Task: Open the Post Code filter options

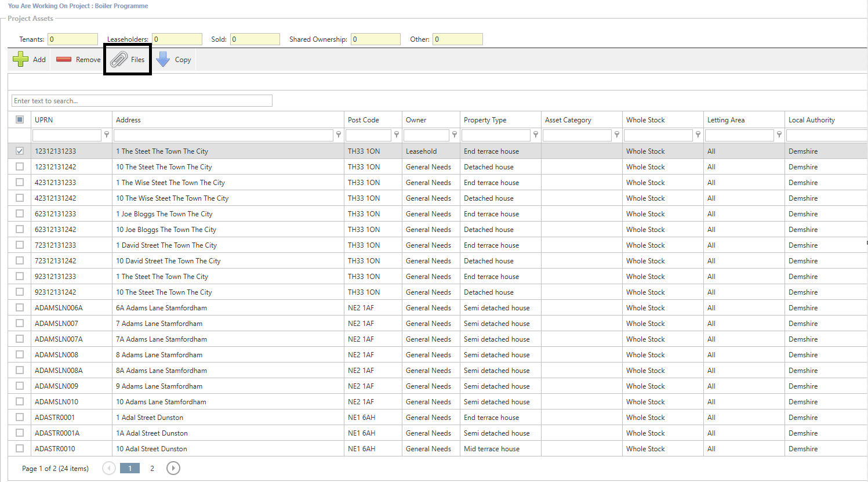Action: [397, 135]
